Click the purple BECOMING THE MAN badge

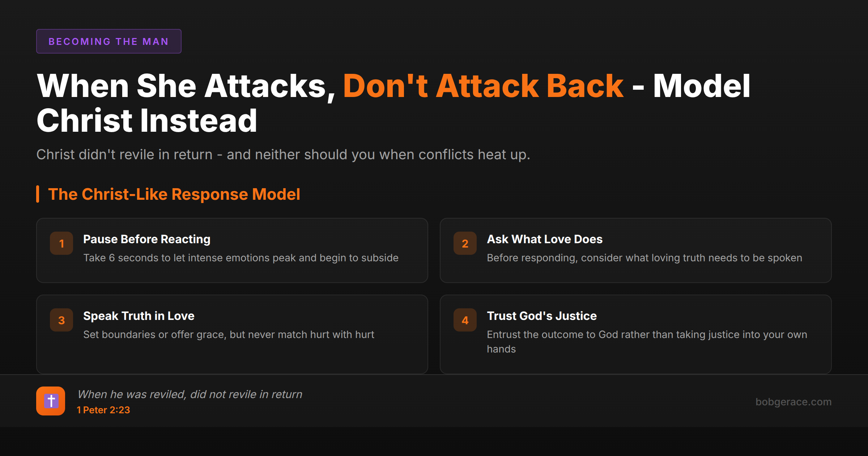pyautogui.click(x=109, y=41)
